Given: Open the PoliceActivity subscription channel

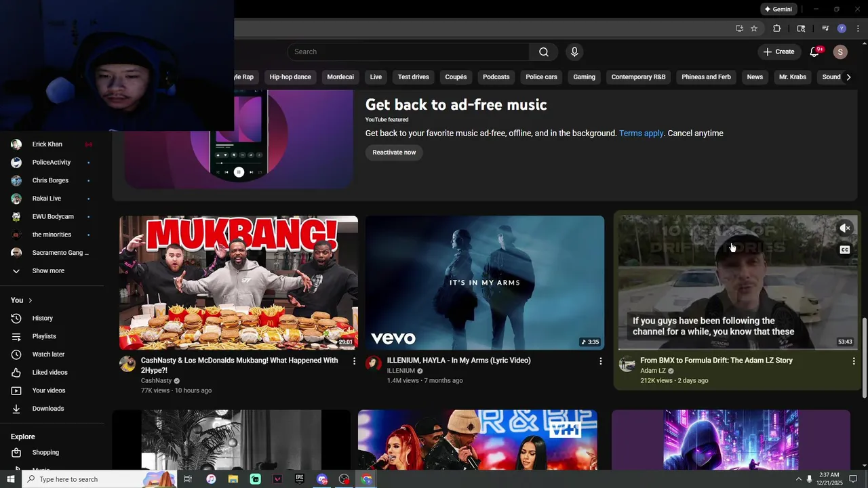Looking at the screenshot, I should 52,163.
